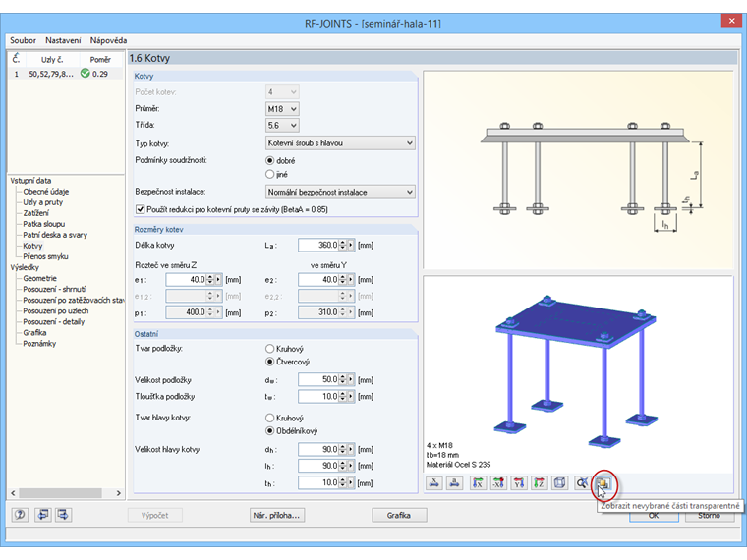Show unselected parts transparently
This screenshot has height=560, width=747.
[603, 483]
